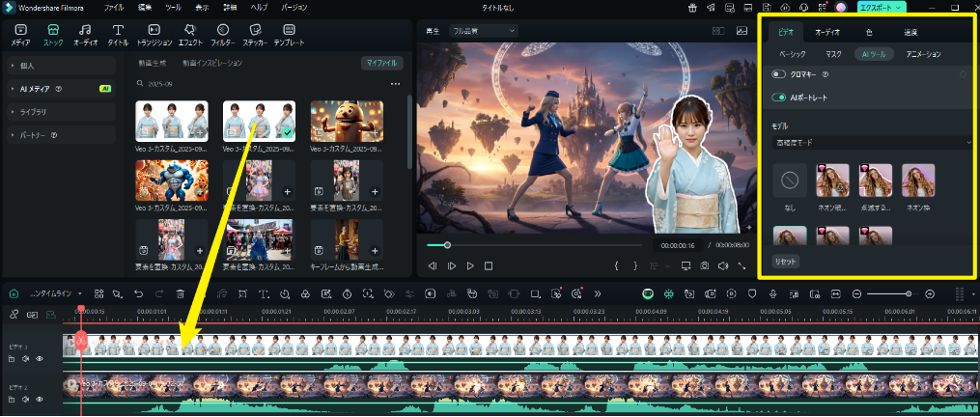The width and height of the screenshot is (980, 417).
Task: Take a snapshot with the camera icon
Action: 705,265
